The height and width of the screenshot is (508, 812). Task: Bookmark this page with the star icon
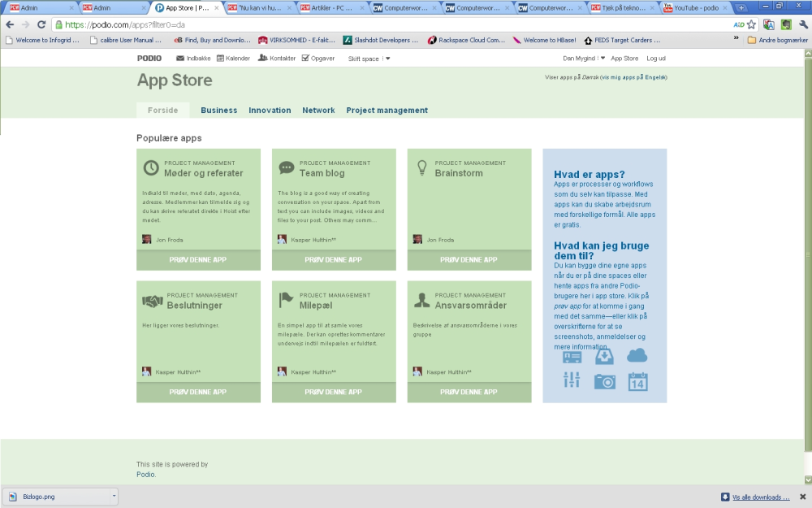click(751, 24)
